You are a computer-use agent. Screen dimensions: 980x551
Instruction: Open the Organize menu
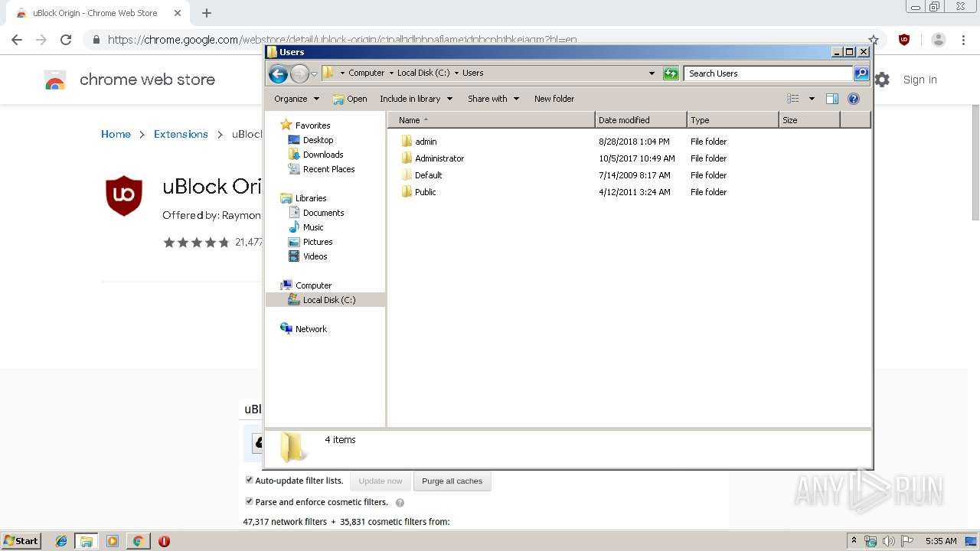pos(296,99)
